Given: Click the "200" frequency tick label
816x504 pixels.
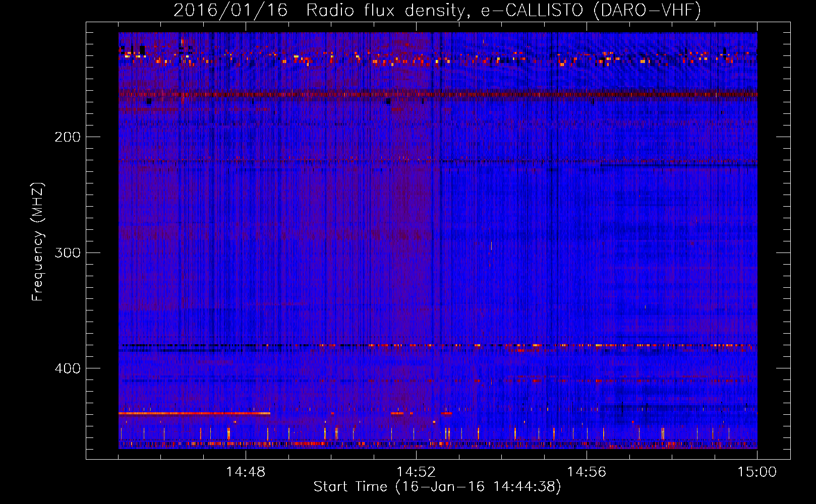Looking at the screenshot, I should (x=68, y=137).
